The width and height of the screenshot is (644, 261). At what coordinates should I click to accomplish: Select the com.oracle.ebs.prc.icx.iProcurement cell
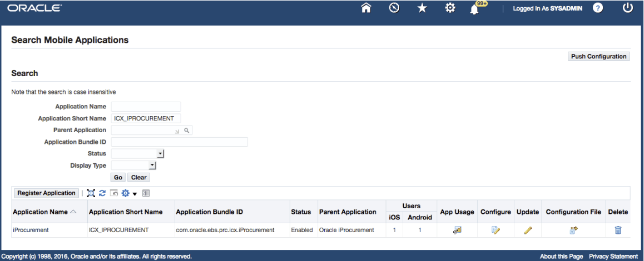pyautogui.click(x=225, y=230)
